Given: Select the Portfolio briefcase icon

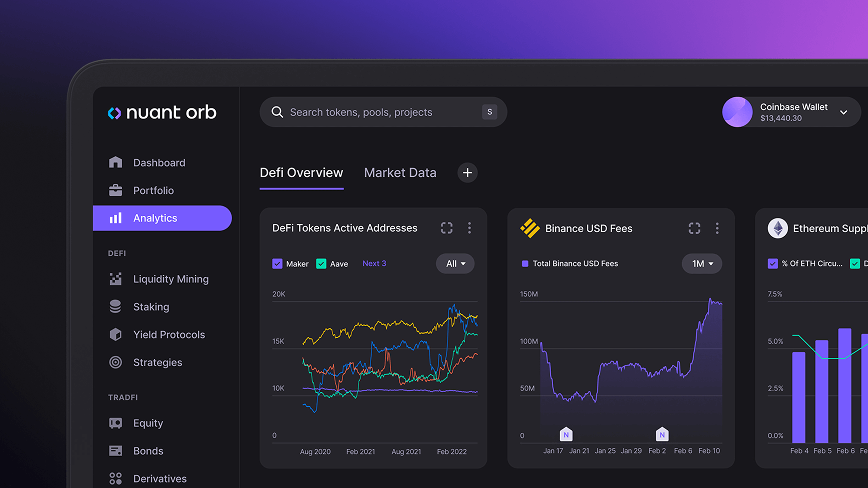Looking at the screenshot, I should click(116, 190).
